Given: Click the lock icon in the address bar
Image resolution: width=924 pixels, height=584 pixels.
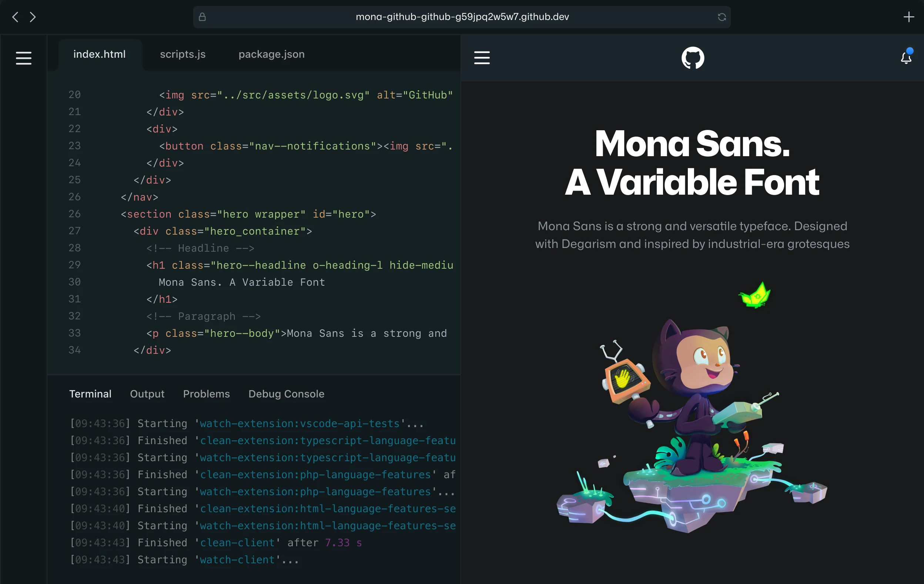Looking at the screenshot, I should 202,17.
